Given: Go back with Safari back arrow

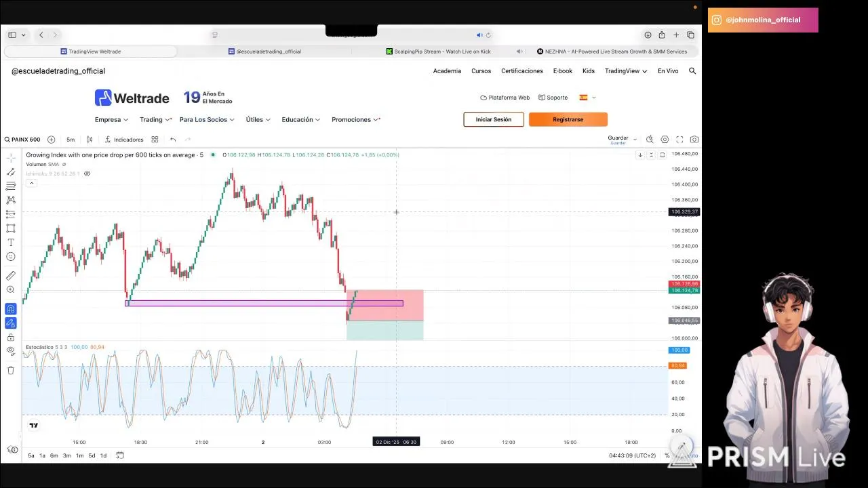Looking at the screenshot, I should [x=41, y=35].
